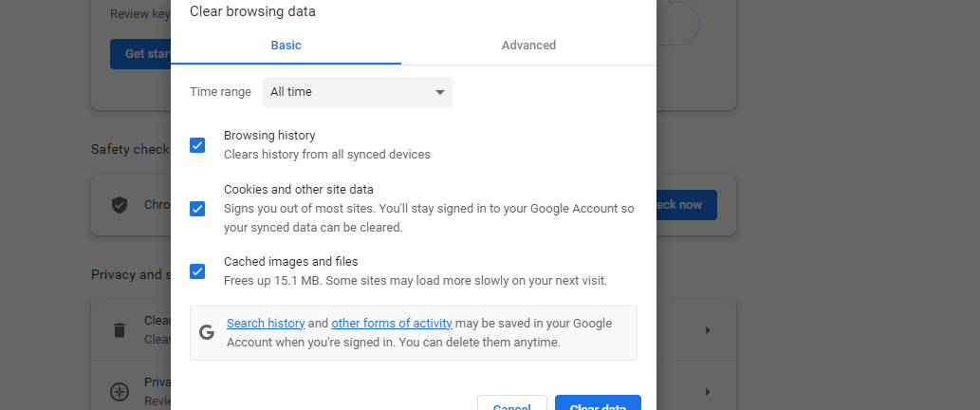Uncheck the Browsing history checkbox

coord(197,145)
